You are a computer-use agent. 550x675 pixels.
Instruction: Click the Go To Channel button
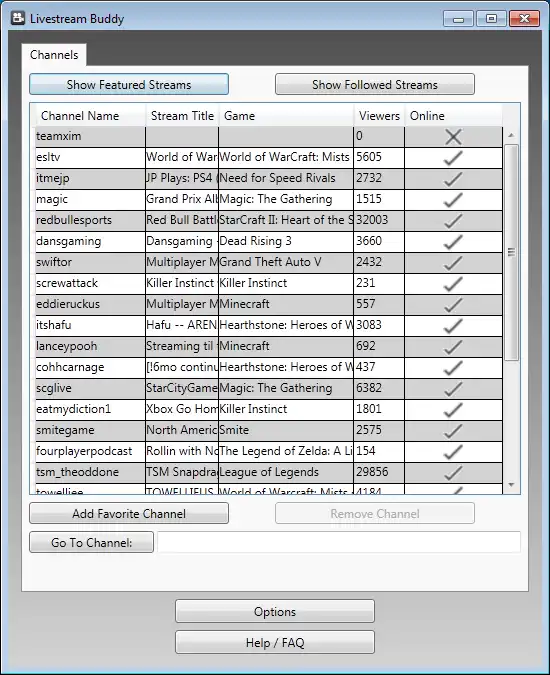point(91,542)
